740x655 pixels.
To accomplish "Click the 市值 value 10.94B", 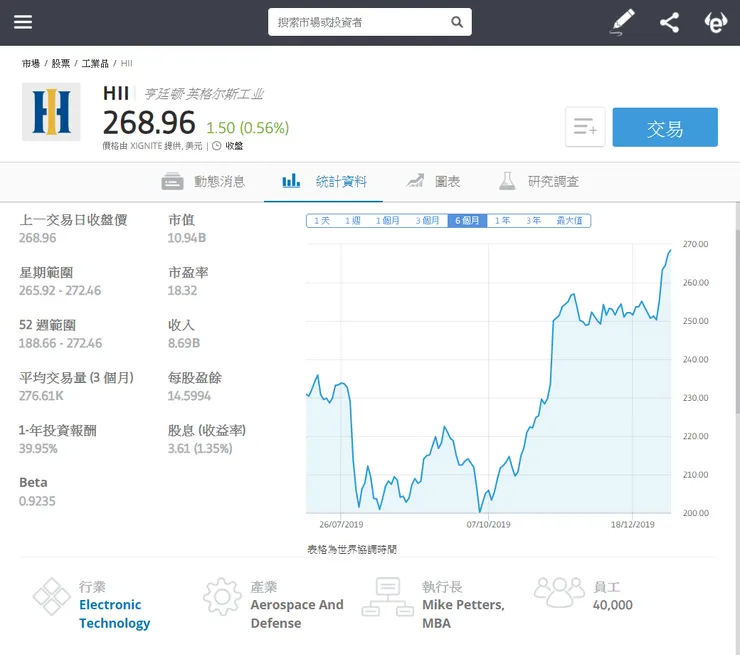I will [x=186, y=238].
